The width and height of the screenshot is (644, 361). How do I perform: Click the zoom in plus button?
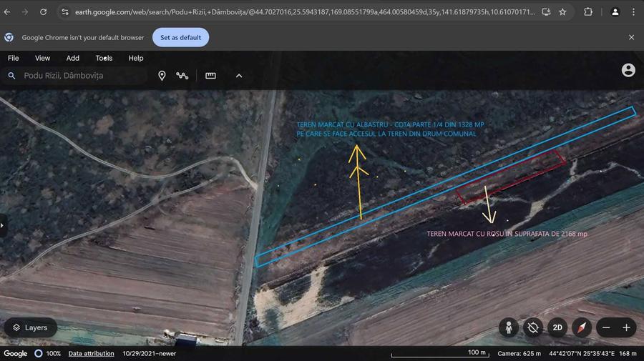tap(626, 327)
